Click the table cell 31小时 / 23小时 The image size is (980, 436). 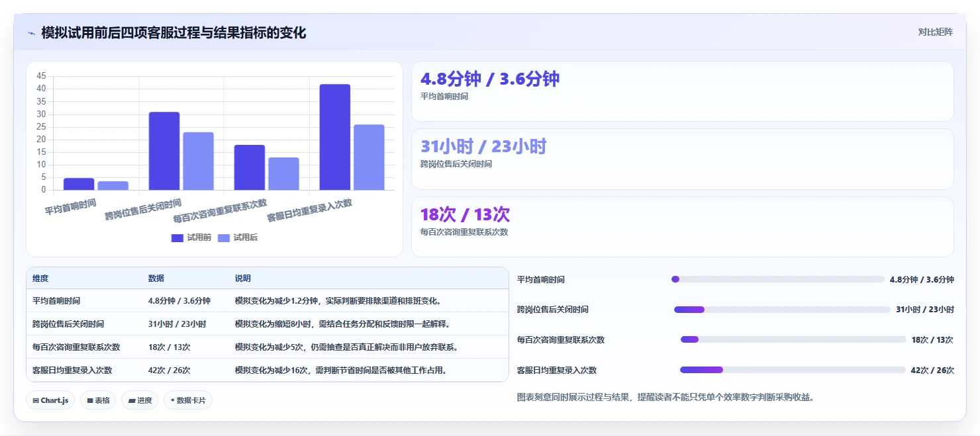[177, 324]
